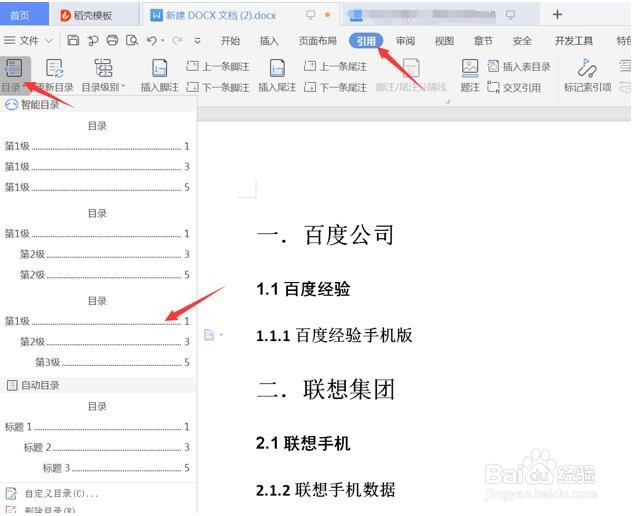
Task: Open the 文件 hamburger menu
Action: [21, 40]
